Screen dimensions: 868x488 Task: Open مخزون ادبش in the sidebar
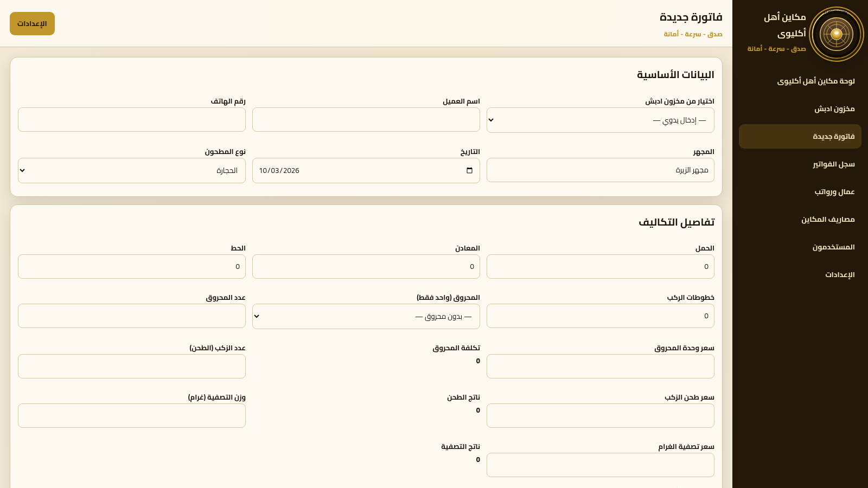coord(800,109)
